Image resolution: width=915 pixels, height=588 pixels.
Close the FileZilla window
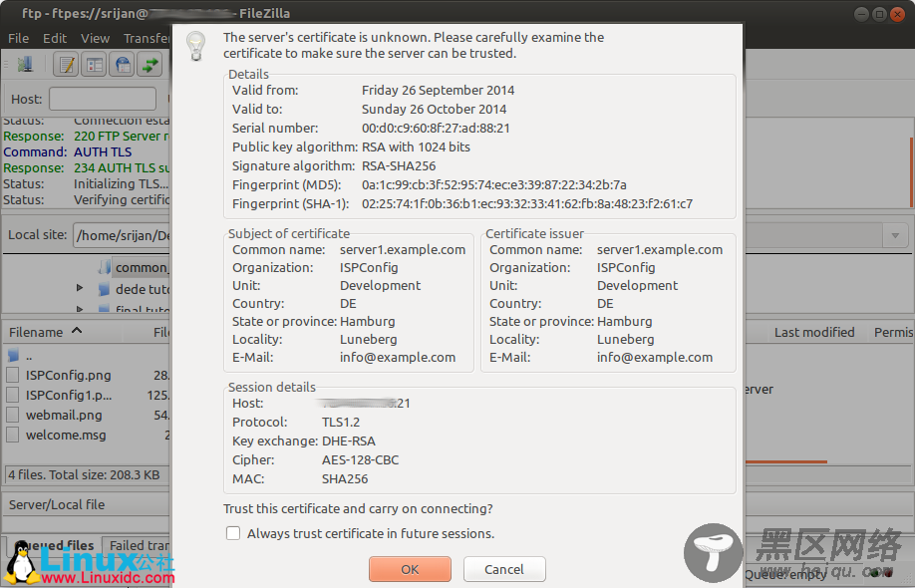tap(897, 14)
